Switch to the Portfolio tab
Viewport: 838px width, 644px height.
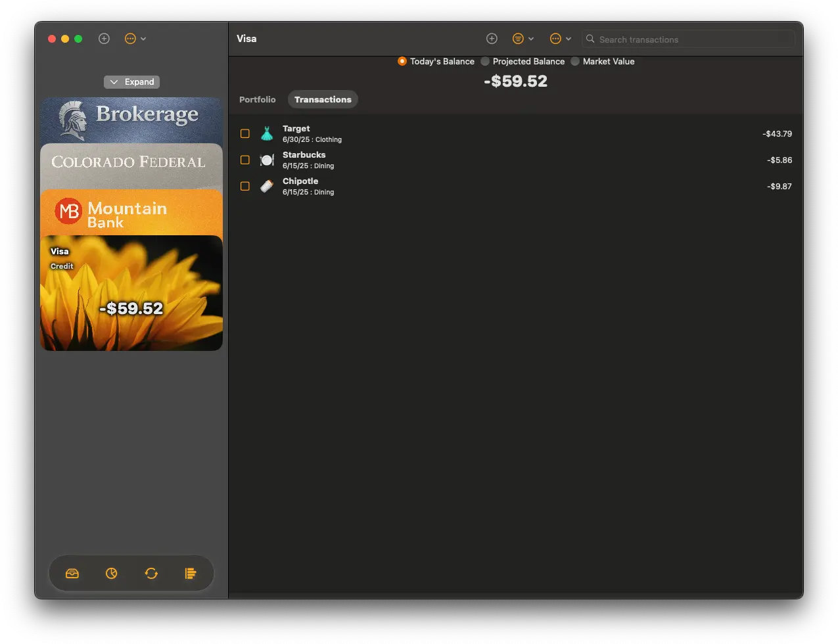pos(257,99)
